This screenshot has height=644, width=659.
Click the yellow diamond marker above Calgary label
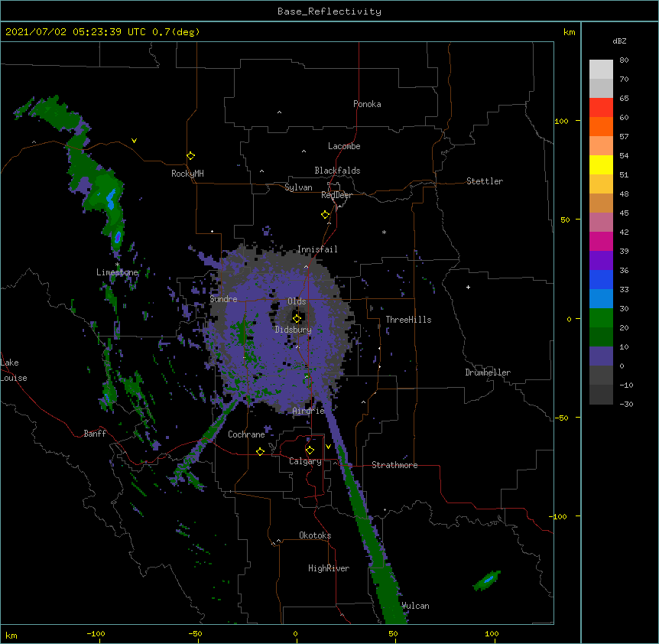[310, 450]
